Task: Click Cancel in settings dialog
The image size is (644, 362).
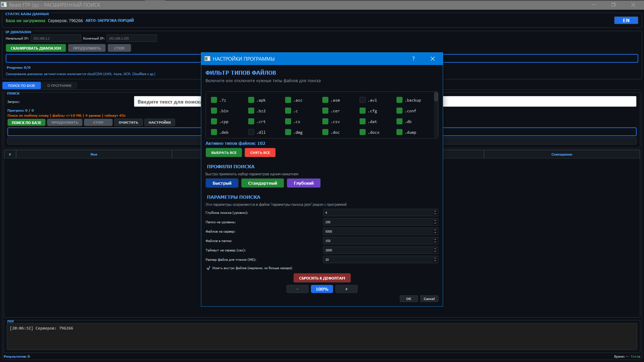Action: coord(429,299)
